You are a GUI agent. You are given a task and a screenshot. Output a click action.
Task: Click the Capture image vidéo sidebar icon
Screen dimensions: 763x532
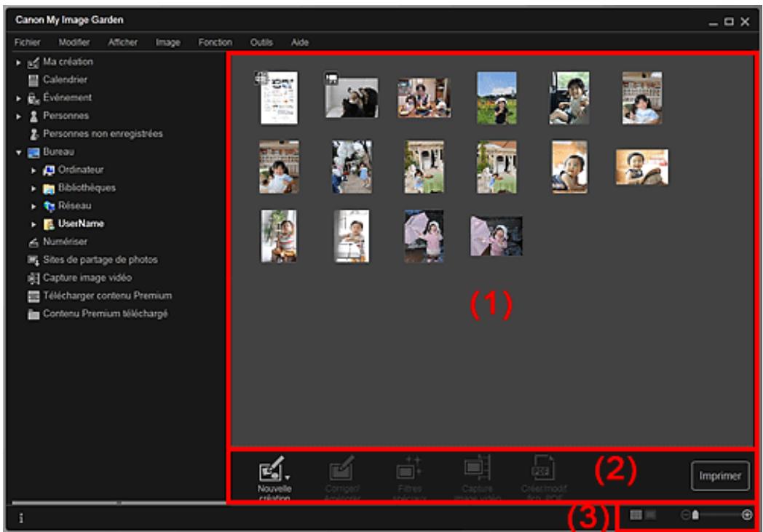pyautogui.click(x=32, y=277)
